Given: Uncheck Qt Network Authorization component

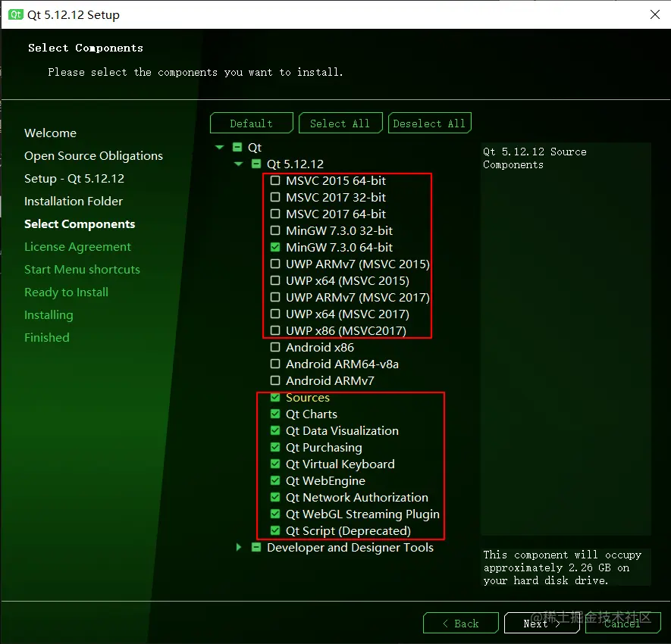Looking at the screenshot, I should click(275, 497).
